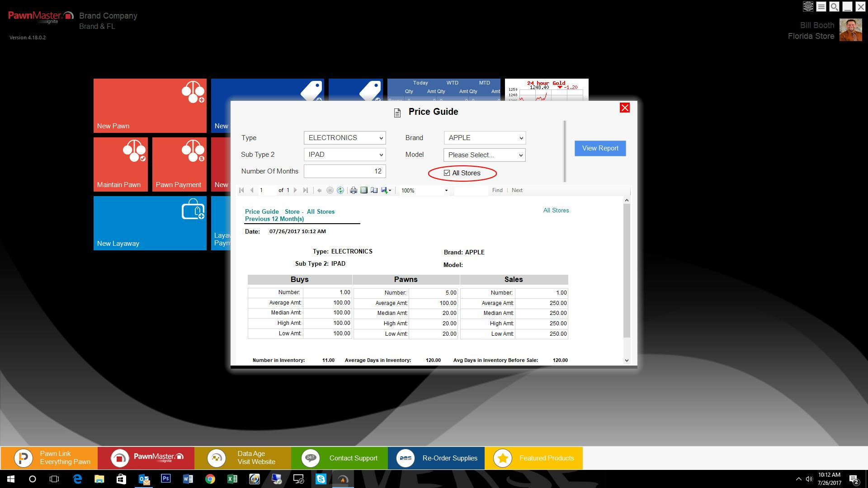
Task: Uncheck the All Stores checkbox
Action: pyautogui.click(x=447, y=173)
